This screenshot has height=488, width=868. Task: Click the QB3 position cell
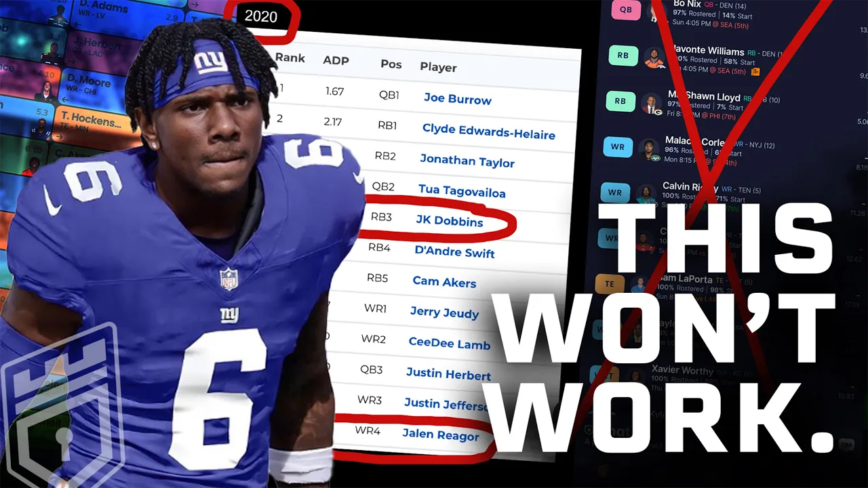(x=371, y=369)
